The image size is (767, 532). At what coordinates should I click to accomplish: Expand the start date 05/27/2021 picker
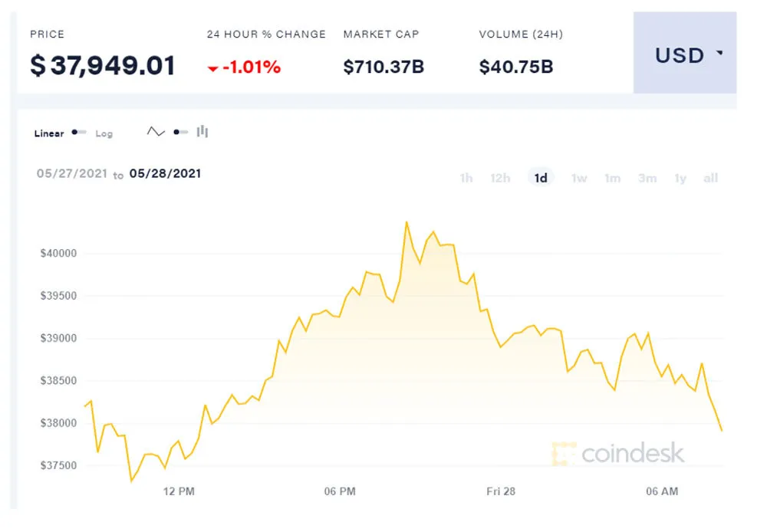tap(71, 174)
